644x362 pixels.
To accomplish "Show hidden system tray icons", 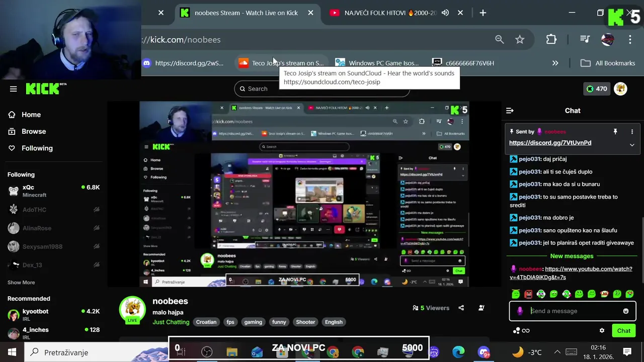I will pyautogui.click(x=557, y=352).
